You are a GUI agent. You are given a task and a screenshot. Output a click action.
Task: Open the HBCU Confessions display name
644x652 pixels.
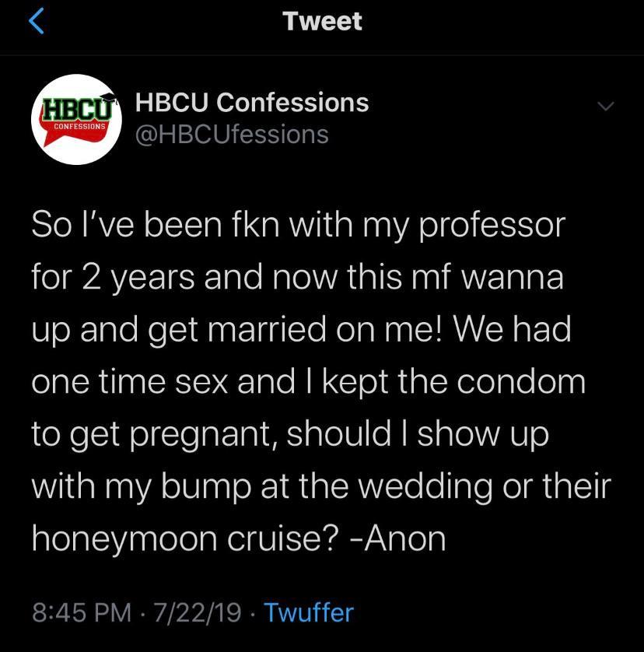[x=251, y=102]
